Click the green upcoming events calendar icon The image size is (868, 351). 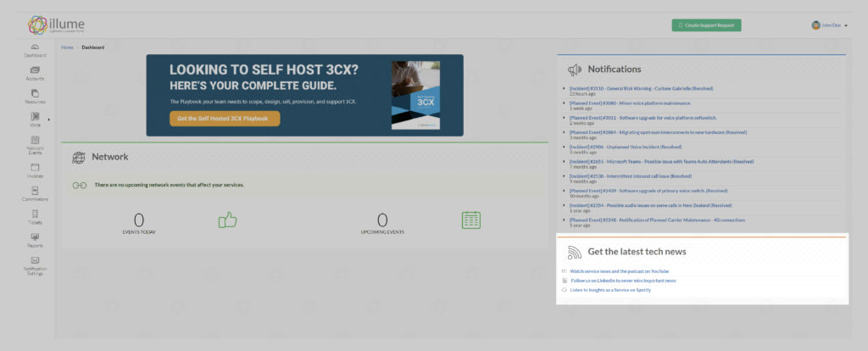(x=470, y=220)
